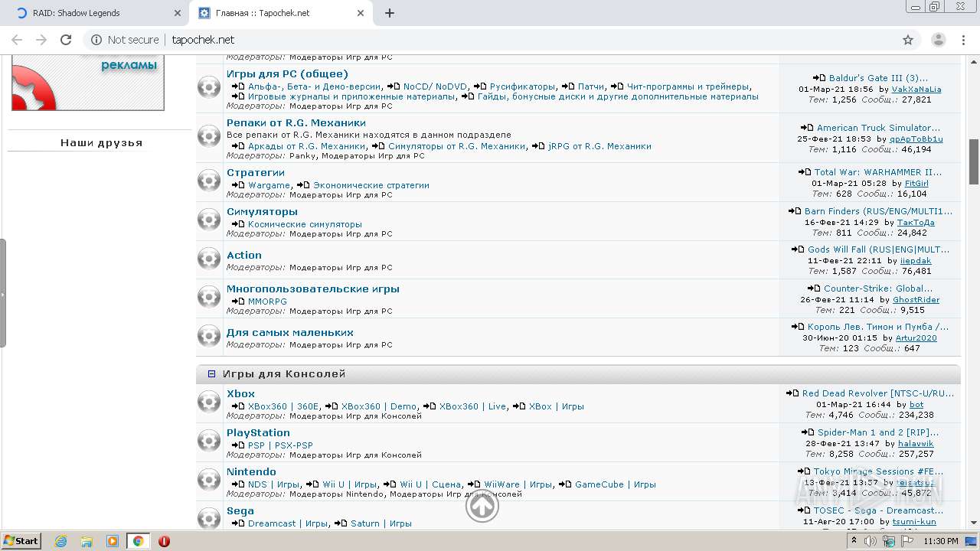
Task: Click forum status icon beside Xbox
Action: click(x=209, y=402)
